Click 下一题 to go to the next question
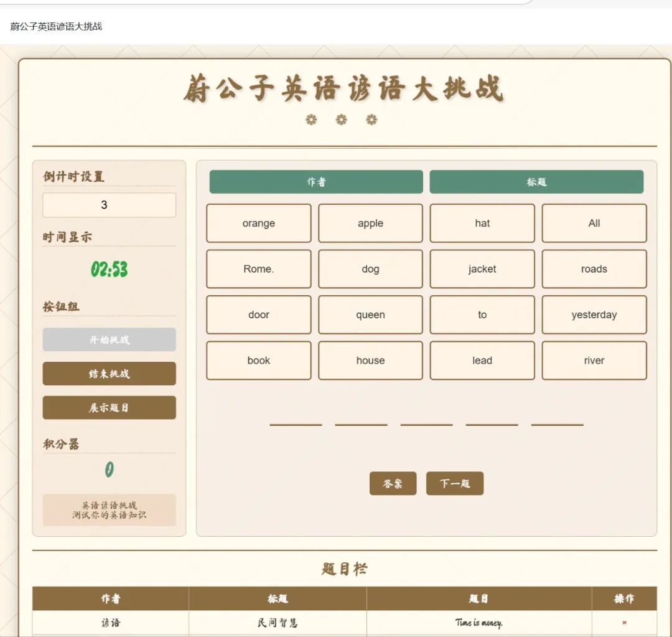Viewport: 672px width, 637px height. pyautogui.click(x=454, y=483)
